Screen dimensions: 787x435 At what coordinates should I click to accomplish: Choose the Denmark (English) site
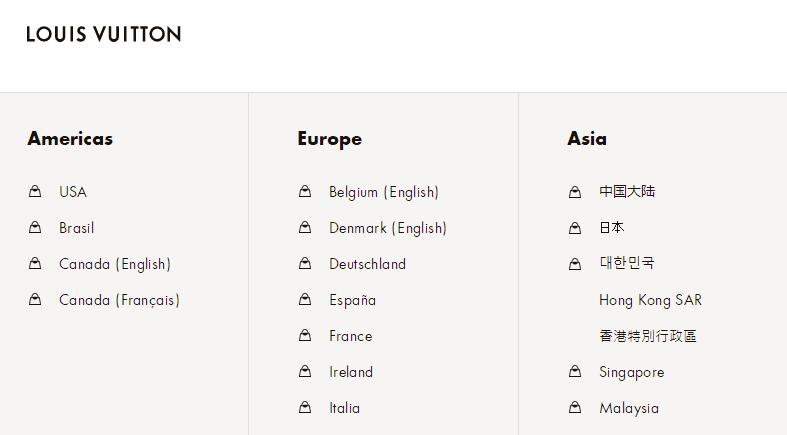(388, 228)
